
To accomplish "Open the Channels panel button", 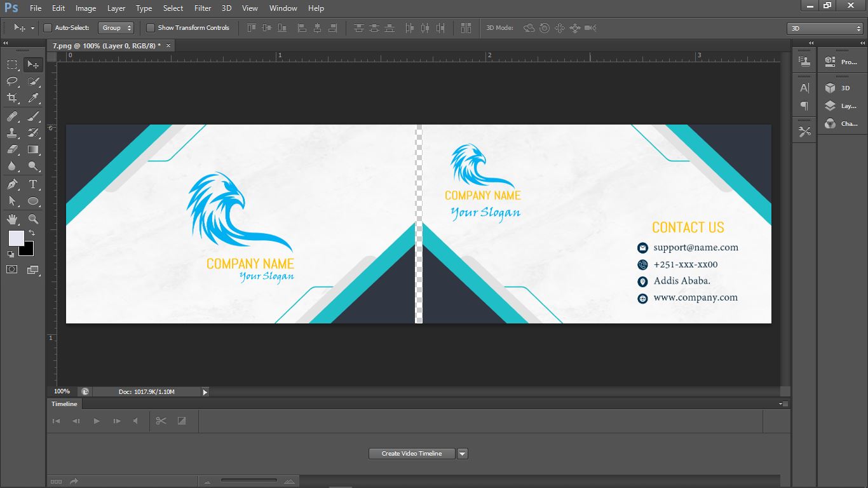I will 842,124.
